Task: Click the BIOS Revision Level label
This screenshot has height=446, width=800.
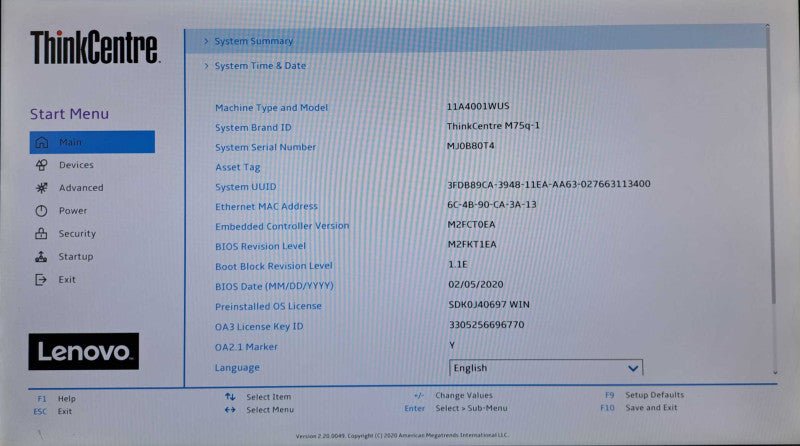Action: (x=260, y=246)
